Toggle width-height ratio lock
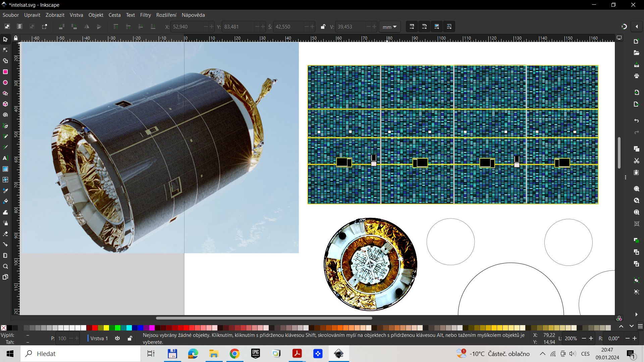644x362 pixels. 323,27
